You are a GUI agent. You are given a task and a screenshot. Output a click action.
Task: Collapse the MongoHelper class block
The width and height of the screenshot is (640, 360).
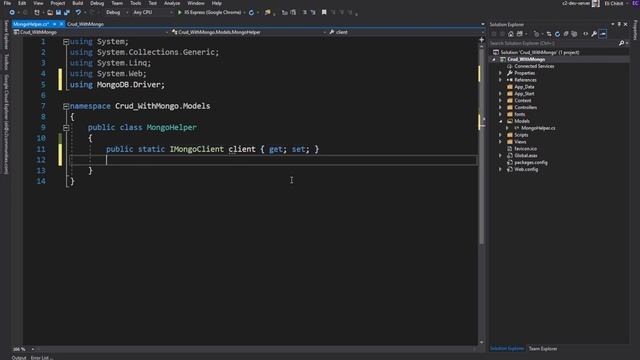pos(66,128)
